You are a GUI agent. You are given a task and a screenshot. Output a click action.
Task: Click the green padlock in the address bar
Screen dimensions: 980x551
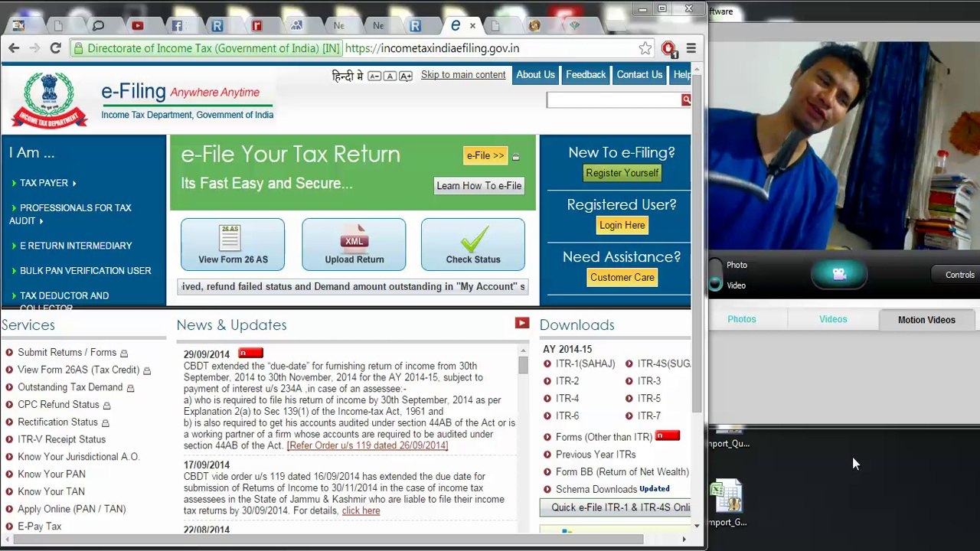click(x=78, y=48)
